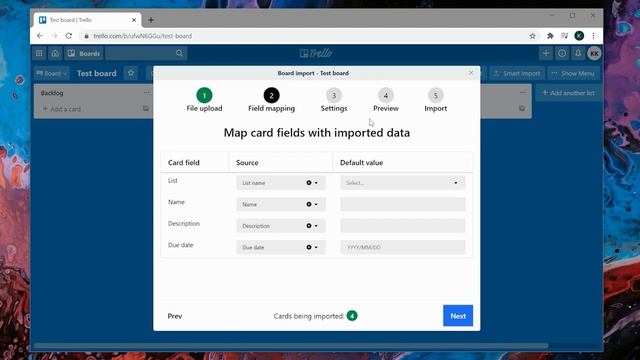The image size is (640, 360).
Task: Open the browser media control icon
Action: coord(564,36)
